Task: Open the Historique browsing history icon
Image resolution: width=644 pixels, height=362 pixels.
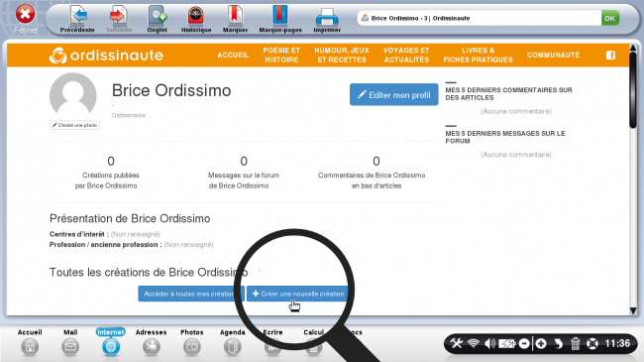Action: tap(196, 16)
